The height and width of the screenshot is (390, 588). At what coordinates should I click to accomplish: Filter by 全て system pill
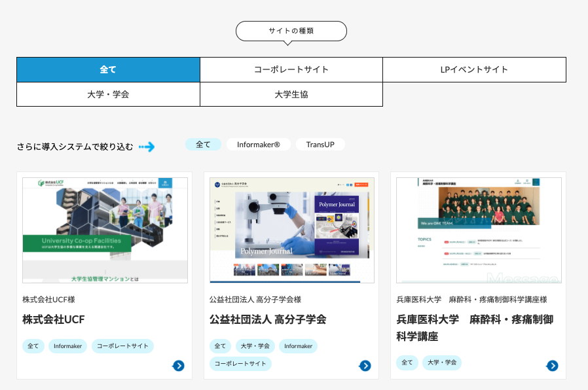pyautogui.click(x=203, y=145)
